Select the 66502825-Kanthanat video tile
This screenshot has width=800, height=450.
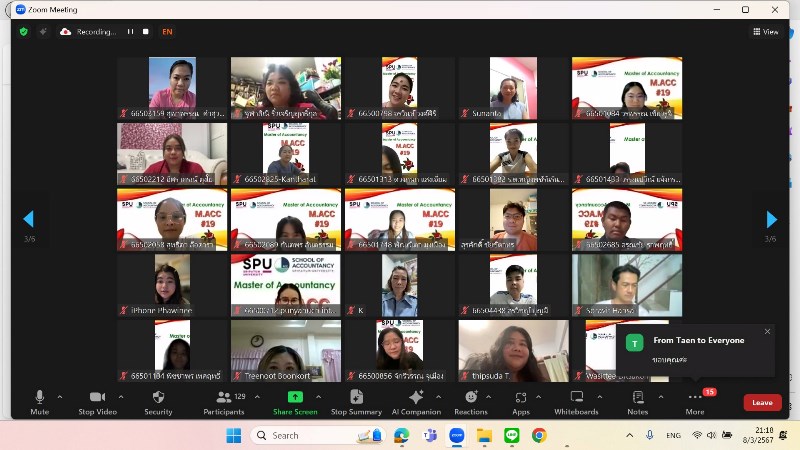286,154
